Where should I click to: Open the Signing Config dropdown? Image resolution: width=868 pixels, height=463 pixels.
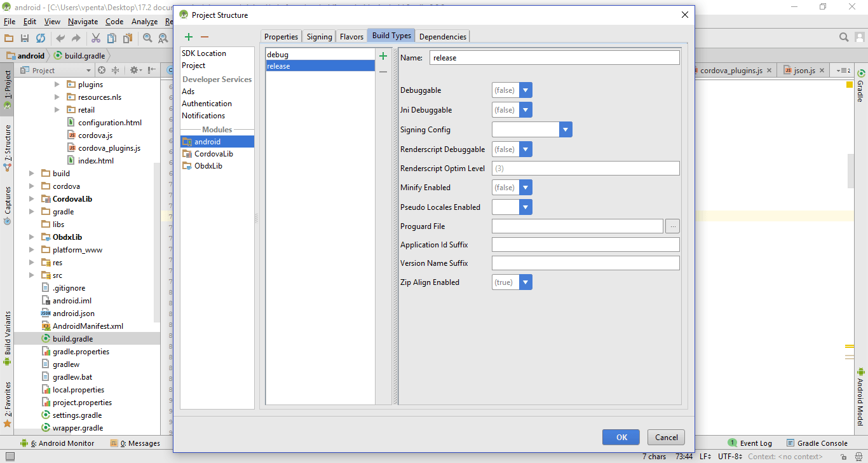point(566,130)
